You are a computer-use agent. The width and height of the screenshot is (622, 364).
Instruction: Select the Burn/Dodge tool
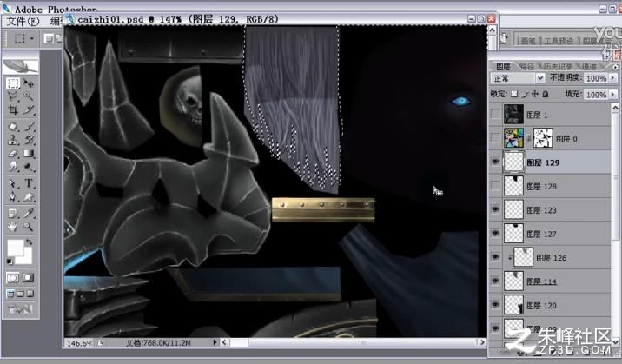coord(28,167)
